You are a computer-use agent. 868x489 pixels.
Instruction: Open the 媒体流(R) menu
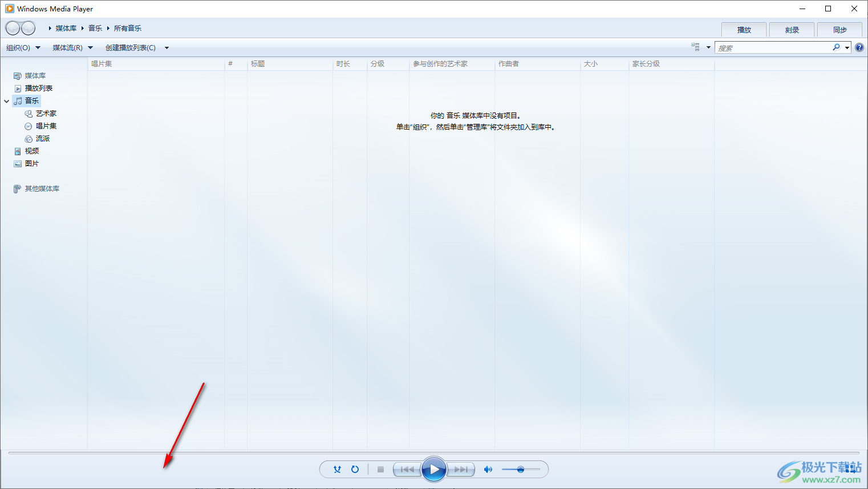[72, 48]
